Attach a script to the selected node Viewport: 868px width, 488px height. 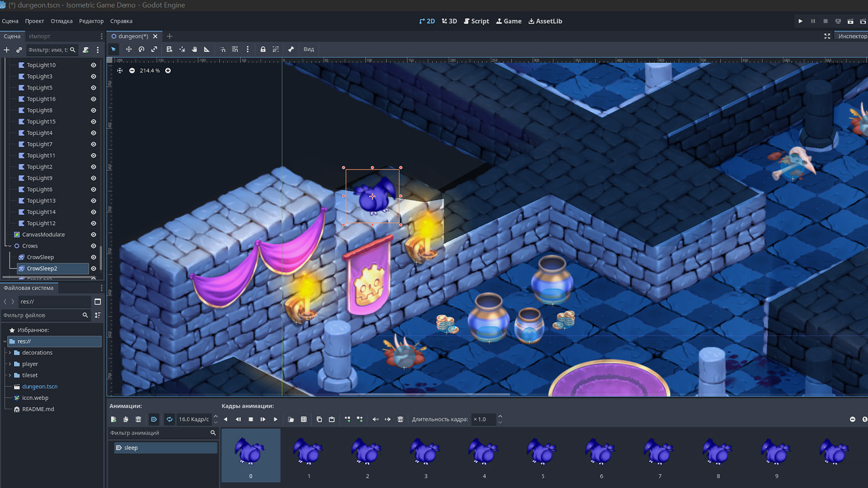click(x=86, y=50)
